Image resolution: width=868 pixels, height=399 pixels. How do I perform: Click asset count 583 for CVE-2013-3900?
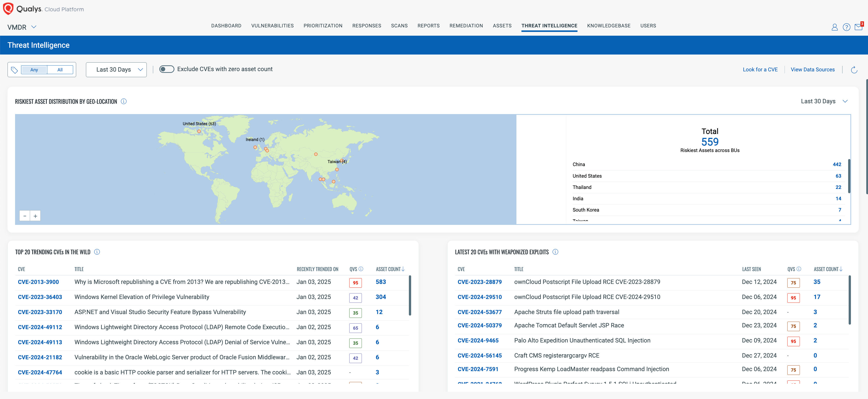381,282
